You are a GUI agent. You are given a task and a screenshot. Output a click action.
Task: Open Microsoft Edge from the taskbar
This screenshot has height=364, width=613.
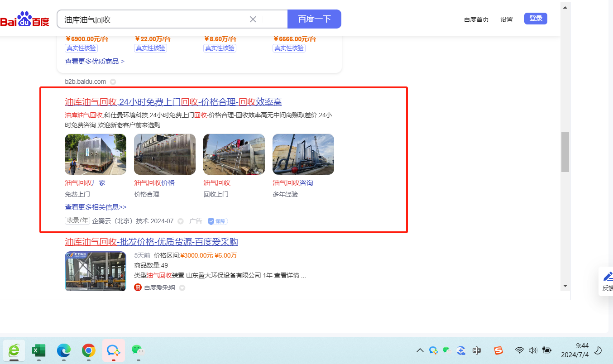pos(64,350)
